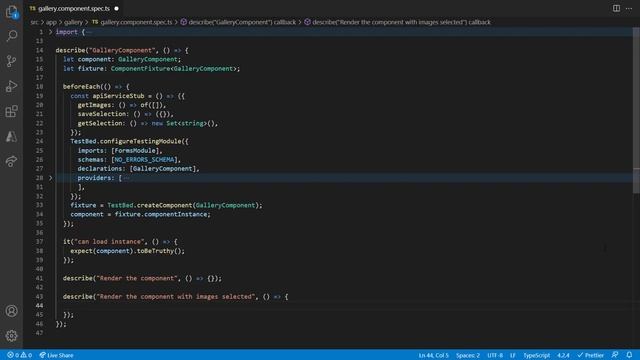Image resolution: width=640 pixels, height=360 pixels.
Task: Click 'saveSelection' on line 21
Action: pyautogui.click(x=102, y=114)
